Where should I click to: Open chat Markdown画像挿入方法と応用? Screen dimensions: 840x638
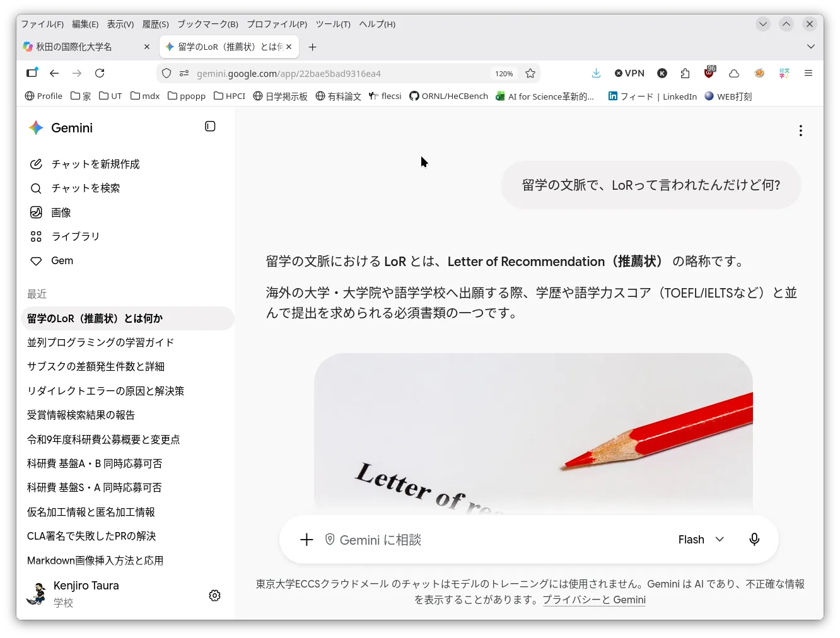(128, 560)
